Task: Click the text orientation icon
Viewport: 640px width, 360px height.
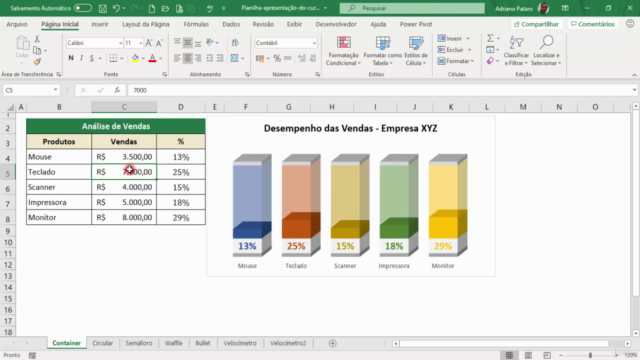Action: coord(210,42)
